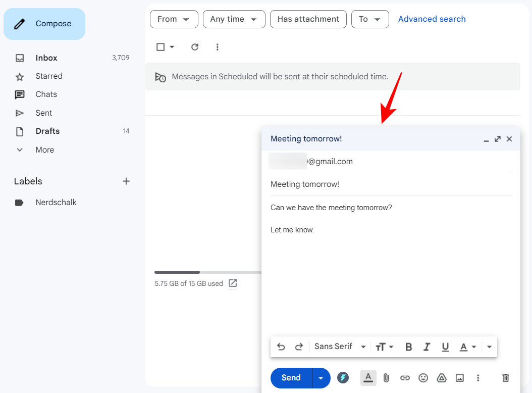This screenshot has height=393, width=532.
Task: Open the text color picker
Action: [467, 347]
